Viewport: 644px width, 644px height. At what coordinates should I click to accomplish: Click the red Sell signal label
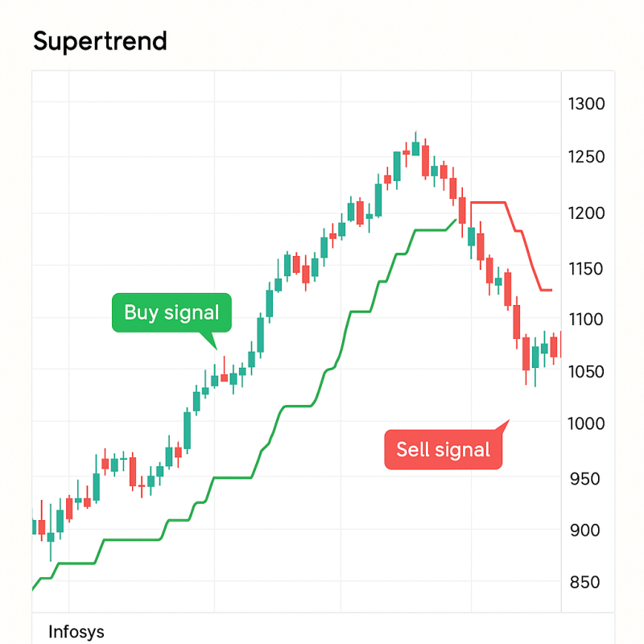point(444,449)
